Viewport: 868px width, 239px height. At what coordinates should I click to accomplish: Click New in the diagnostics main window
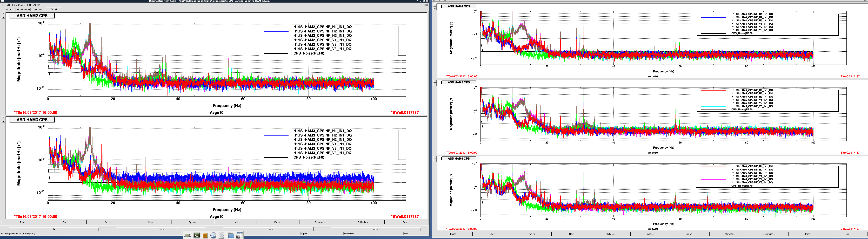click(x=150, y=222)
